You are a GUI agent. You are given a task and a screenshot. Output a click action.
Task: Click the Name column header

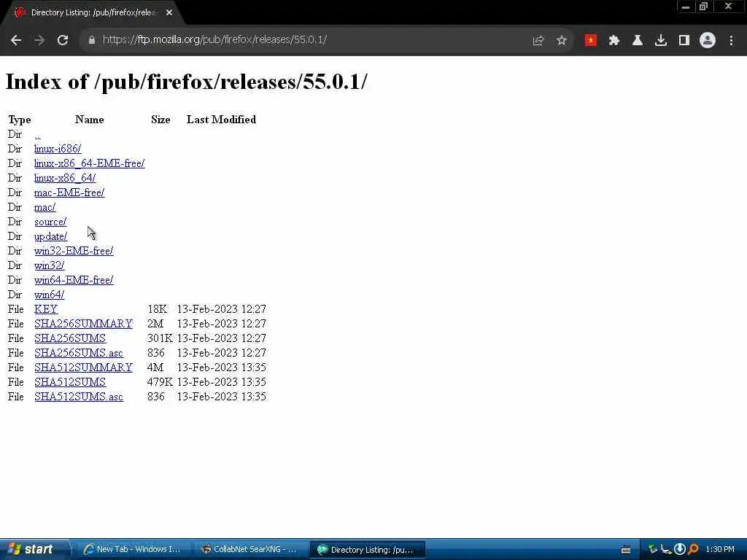coord(90,120)
